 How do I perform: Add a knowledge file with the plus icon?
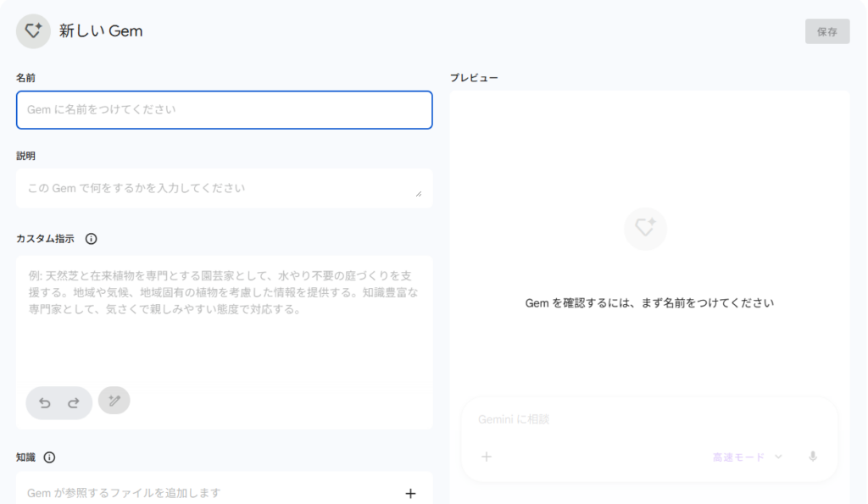[x=410, y=493]
